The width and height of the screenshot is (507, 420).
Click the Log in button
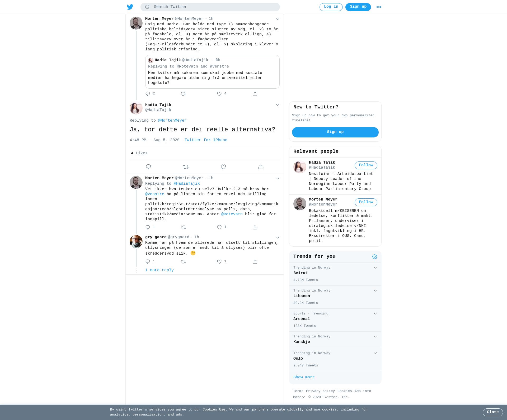point(331,7)
